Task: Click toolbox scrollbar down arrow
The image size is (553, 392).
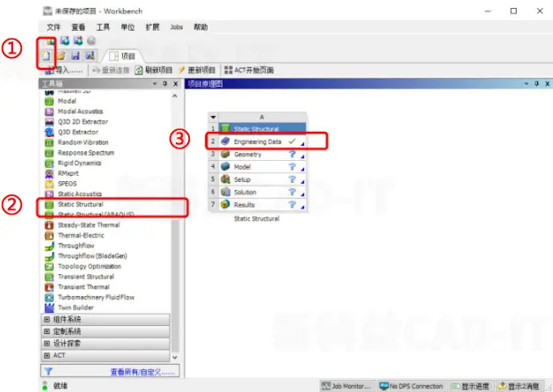Action: 175,358
